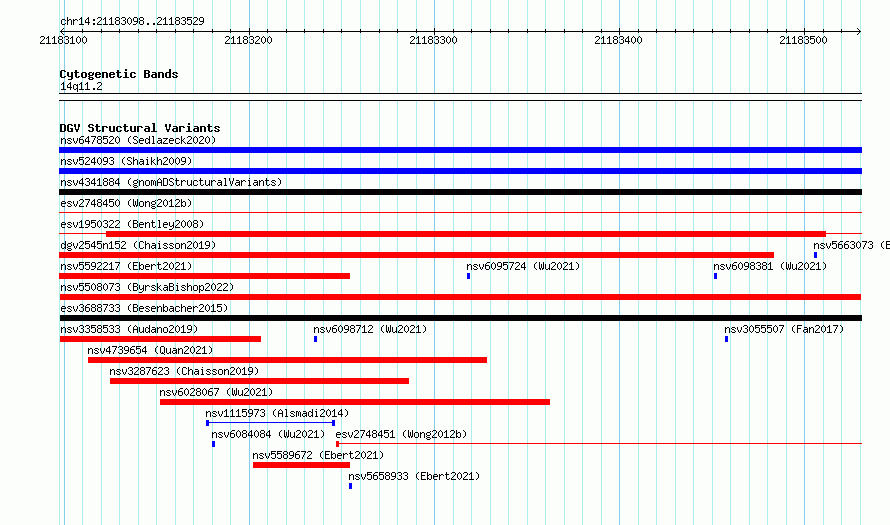Screen dimensions: 890x525
Task: Click the blue bar of nsv6478520
Action: 460,150
